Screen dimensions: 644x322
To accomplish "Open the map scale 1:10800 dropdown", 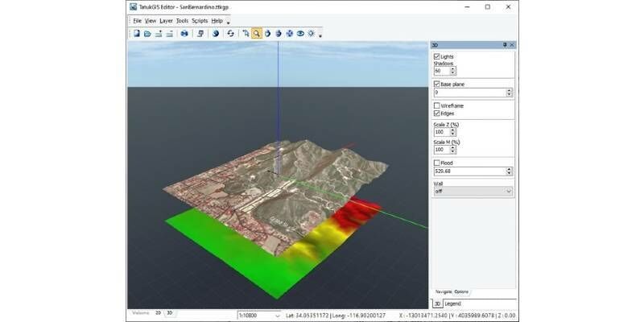I will (x=259, y=316).
